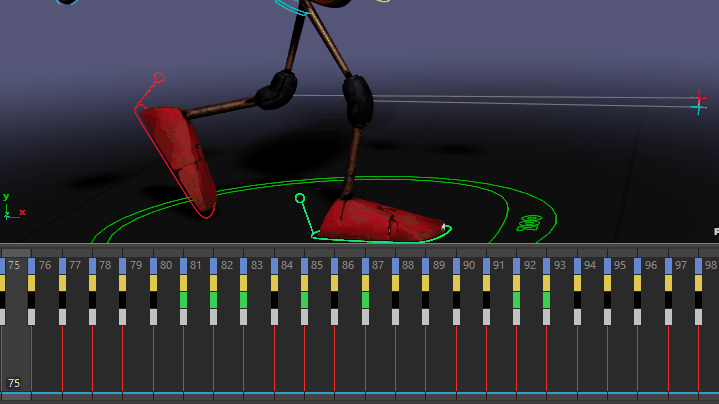Pick the raised red foot control
This screenshot has width=719, height=404.
[x=182, y=155]
